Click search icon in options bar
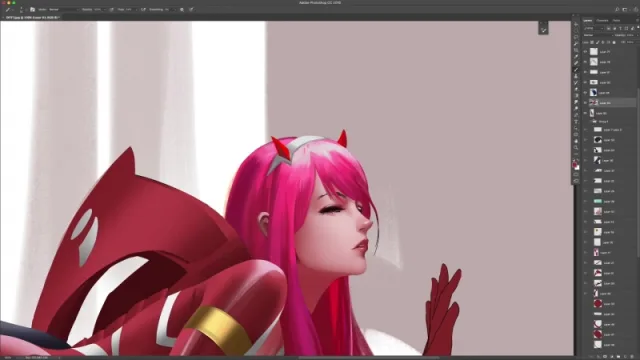This screenshot has height=360, width=640. (x=617, y=9)
